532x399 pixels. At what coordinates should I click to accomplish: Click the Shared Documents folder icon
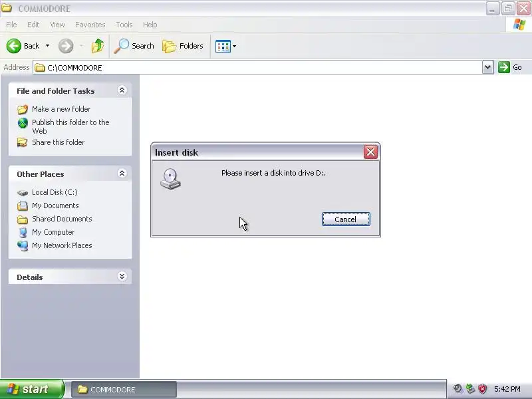pos(23,219)
